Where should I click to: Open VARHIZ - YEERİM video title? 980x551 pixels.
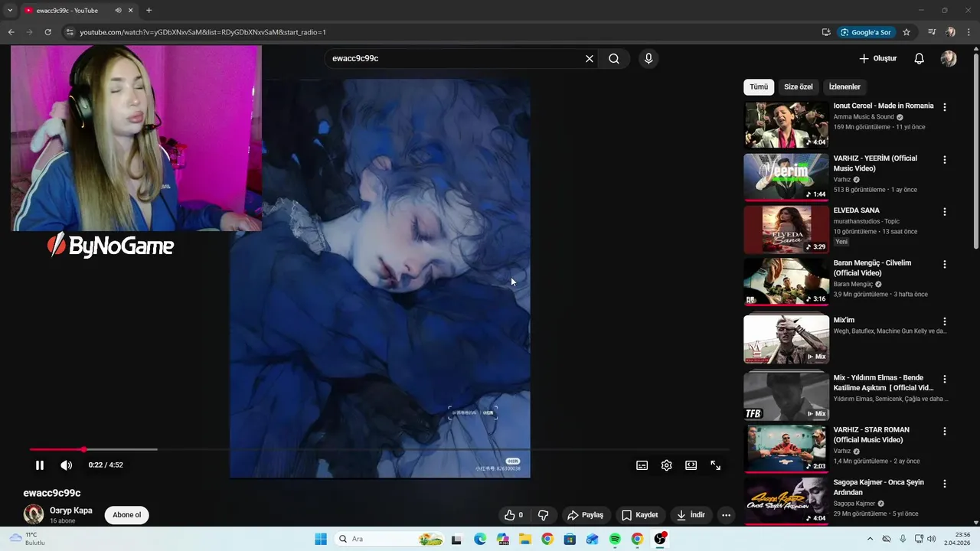click(x=875, y=163)
